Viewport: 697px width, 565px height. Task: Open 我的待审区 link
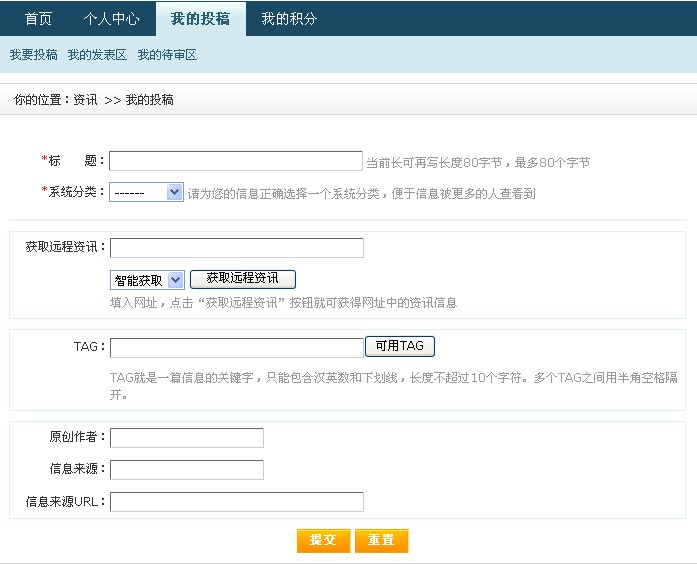pos(167,55)
